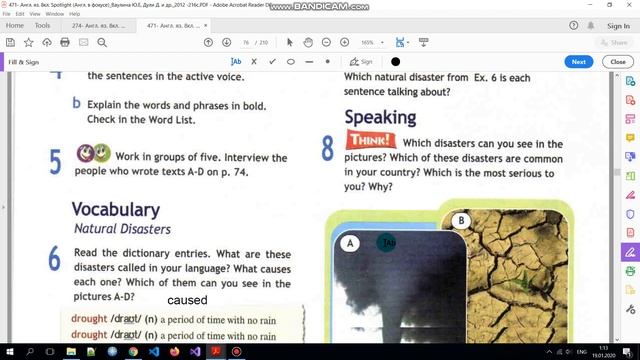Select the dot tool in Fill & Sign
Image resolution: width=640 pixels, height=360 pixels.
coord(327,62)
